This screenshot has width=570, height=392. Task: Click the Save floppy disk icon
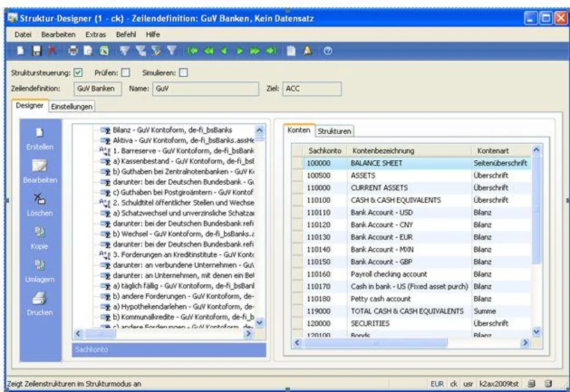click(x=36, y=51)
